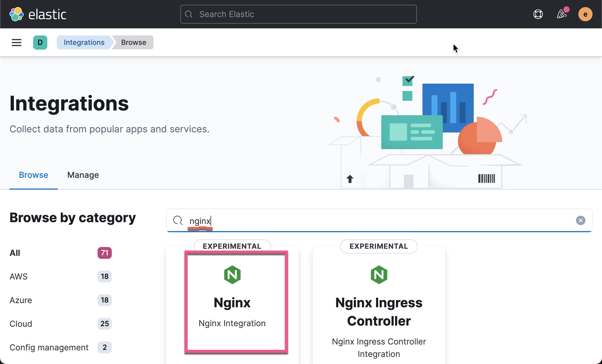Click the nginx search input field

pyautogui.click(x=379, y=220)
